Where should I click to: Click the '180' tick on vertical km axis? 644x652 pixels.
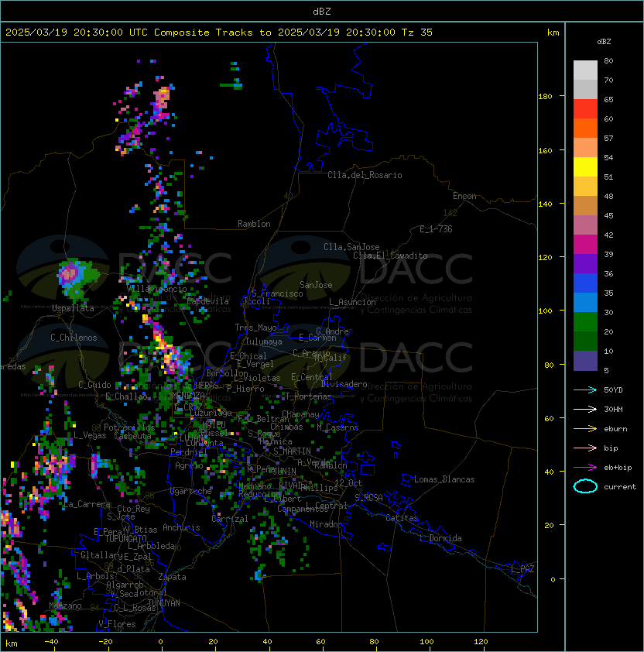545,97
